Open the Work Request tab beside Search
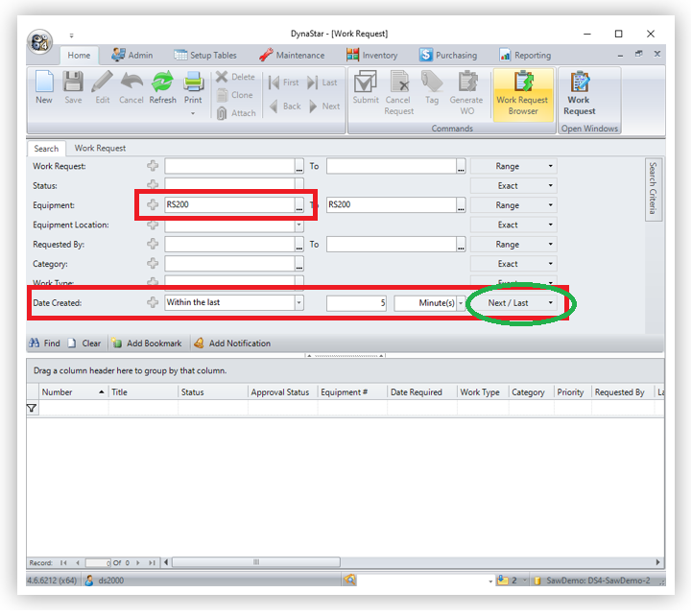The width and height of the screenshot is (692, 616). 100,149
